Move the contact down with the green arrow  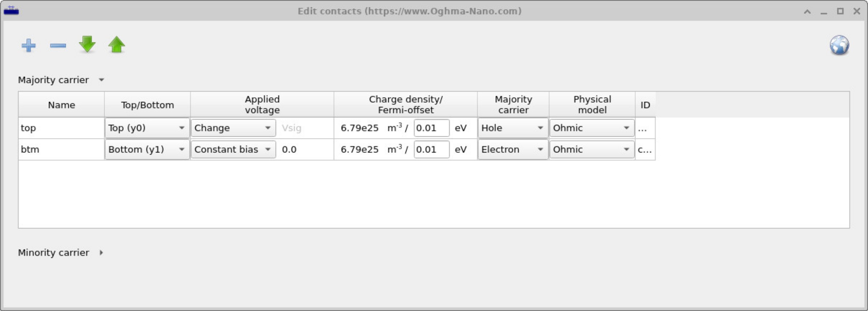tap(87, 45)
